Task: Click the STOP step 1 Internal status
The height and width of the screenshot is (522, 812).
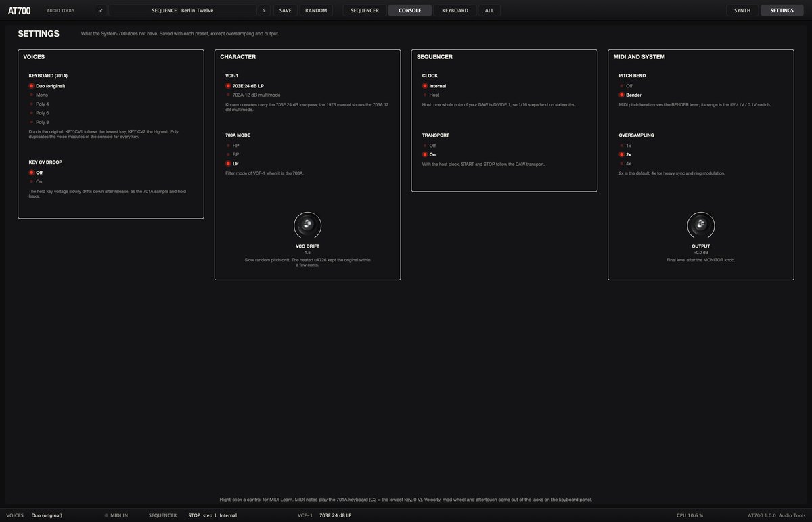Action: (212, 515)
